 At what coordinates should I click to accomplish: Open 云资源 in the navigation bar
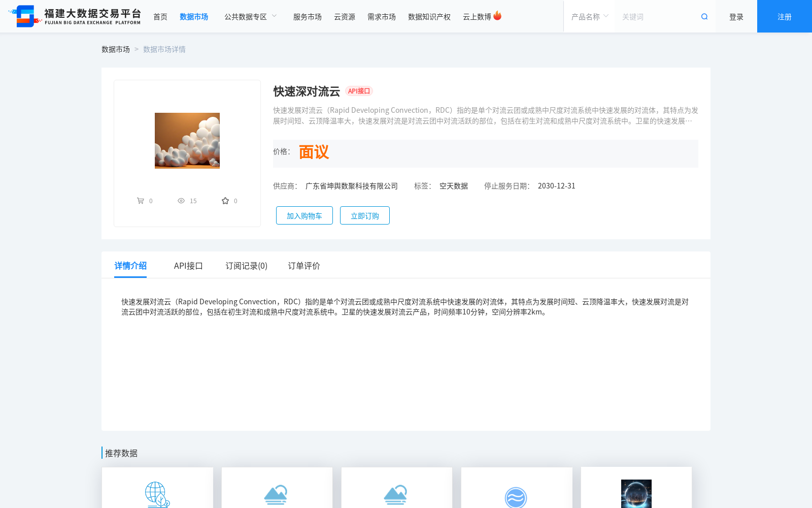(x=345, y=17)
